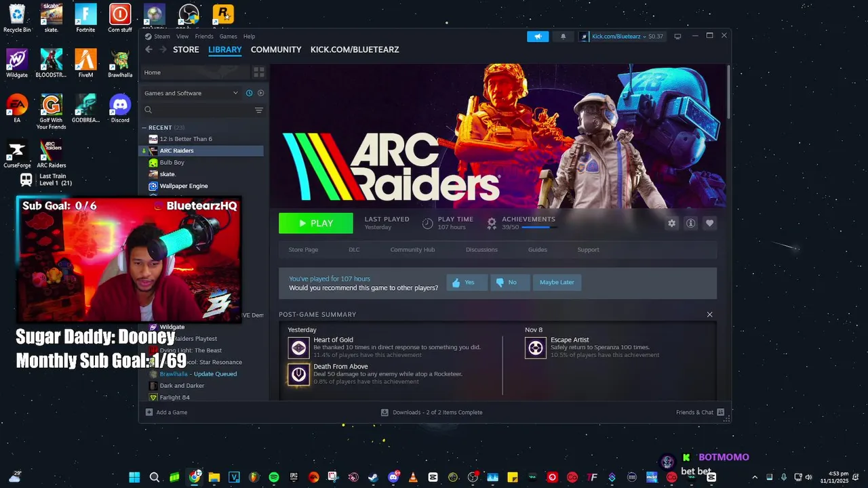Open Support link
The height and width of the screenshot is (488, 868).
click(x=588, y=249)
